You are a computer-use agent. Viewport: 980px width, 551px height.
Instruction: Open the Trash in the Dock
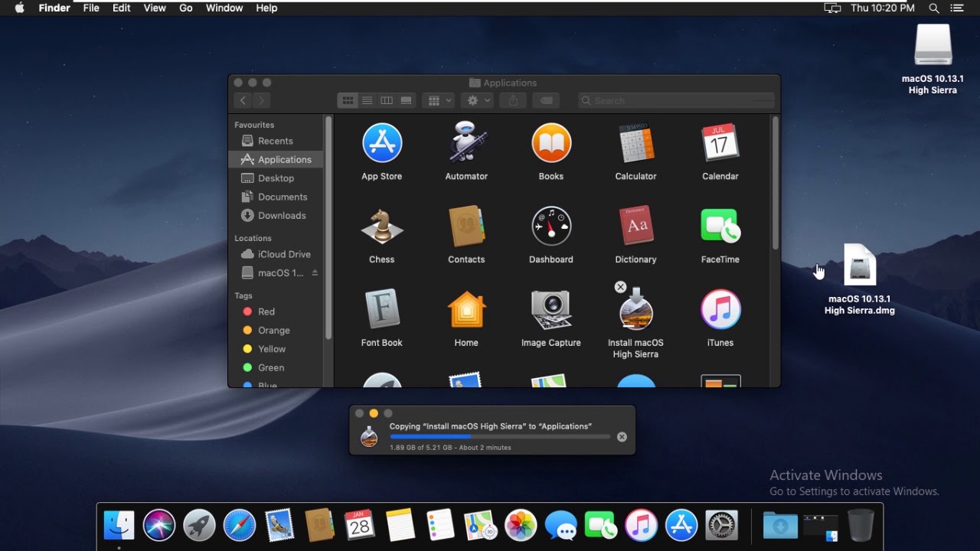[861, 525]
